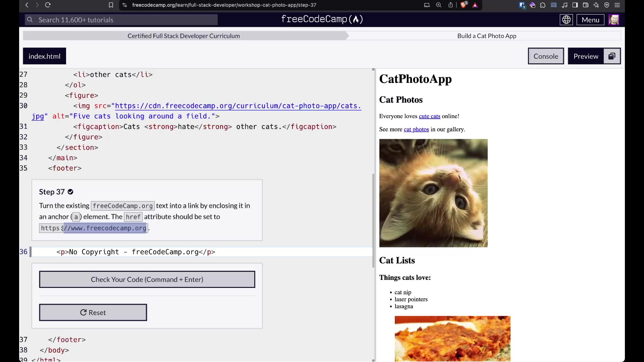Viewport: 644px width, 362px height.
Task: Click the figcaption line 31 in editor
Action: pyautogui.click(x=205, y=127)
